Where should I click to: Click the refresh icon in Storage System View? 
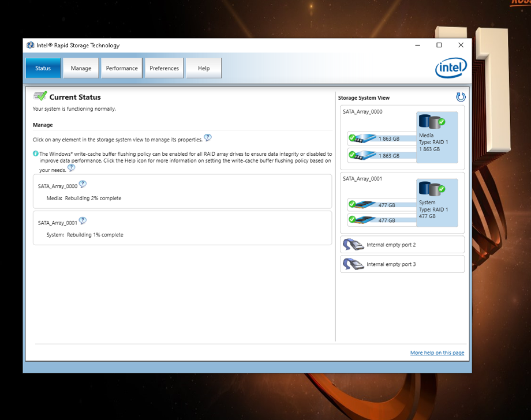[461, 97]
